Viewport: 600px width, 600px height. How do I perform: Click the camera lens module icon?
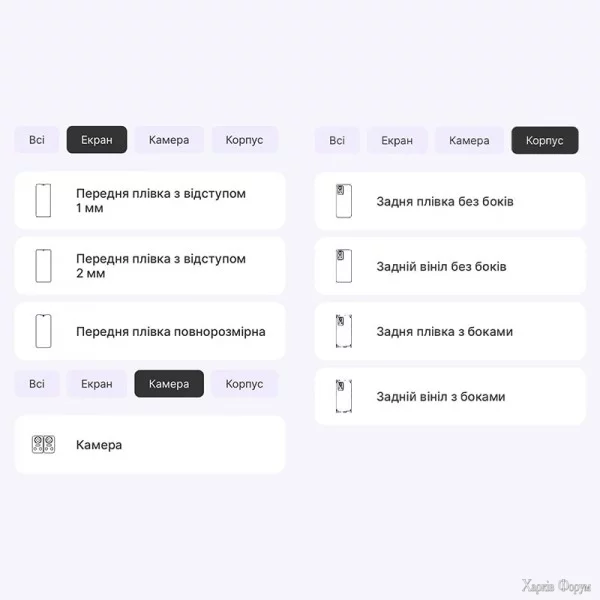tap(43, 445)
